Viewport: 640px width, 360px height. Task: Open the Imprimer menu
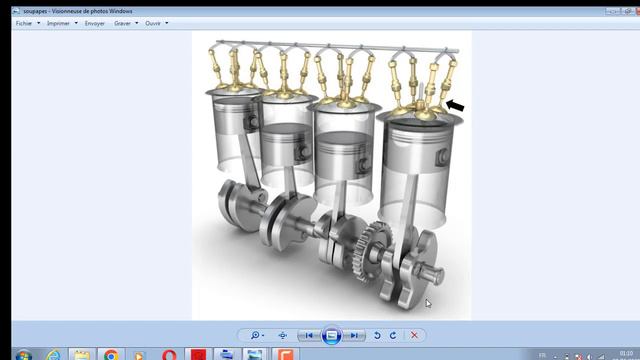point(58,23)
